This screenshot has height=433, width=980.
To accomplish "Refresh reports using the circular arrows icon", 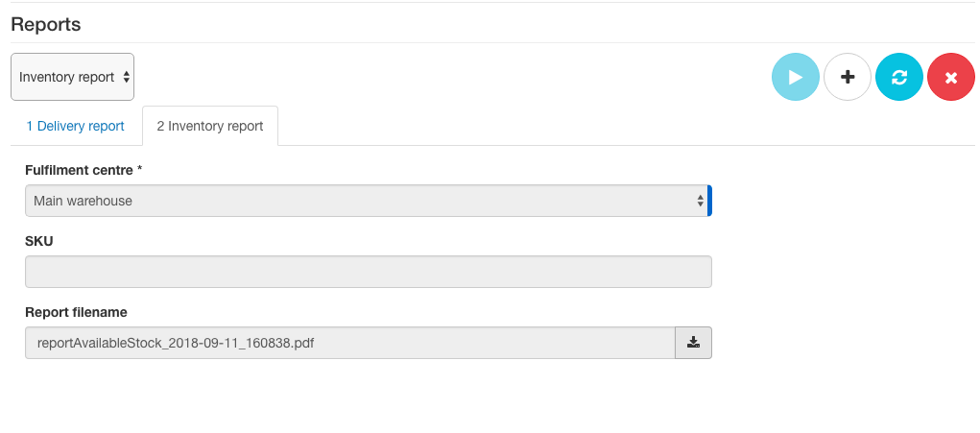I will (898, 77).
